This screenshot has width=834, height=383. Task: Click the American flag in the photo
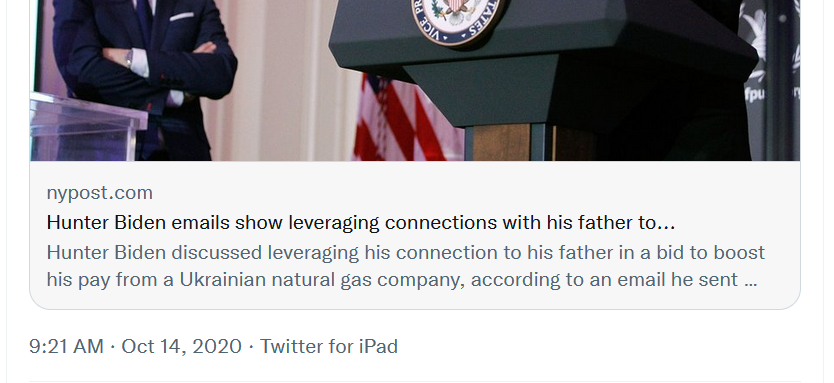pos(407,118)
